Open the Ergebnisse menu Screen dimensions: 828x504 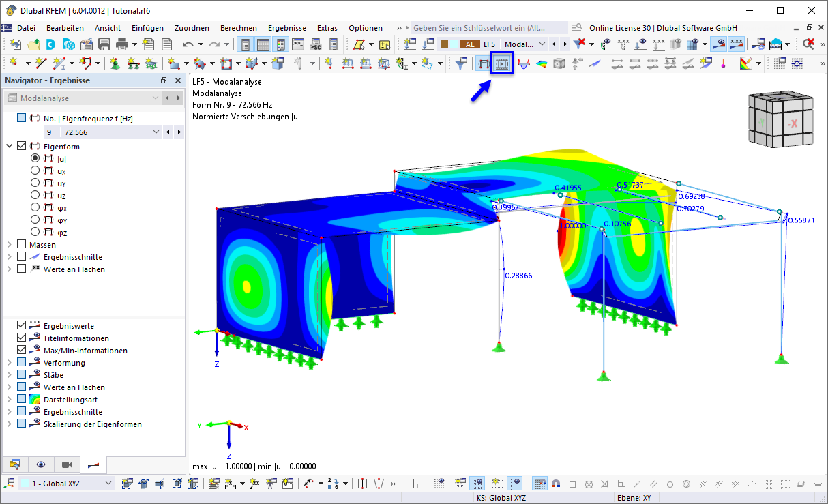(x=286, y=28)
